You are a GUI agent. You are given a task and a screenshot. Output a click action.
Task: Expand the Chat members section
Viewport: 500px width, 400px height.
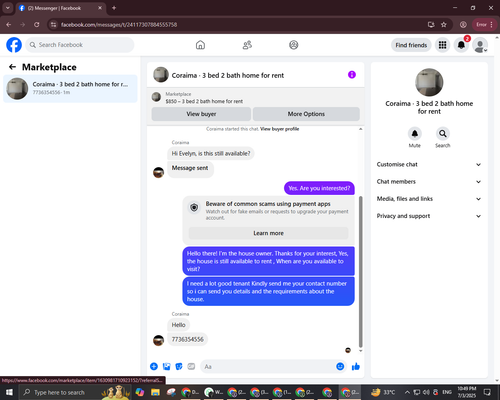pos(429,182)
